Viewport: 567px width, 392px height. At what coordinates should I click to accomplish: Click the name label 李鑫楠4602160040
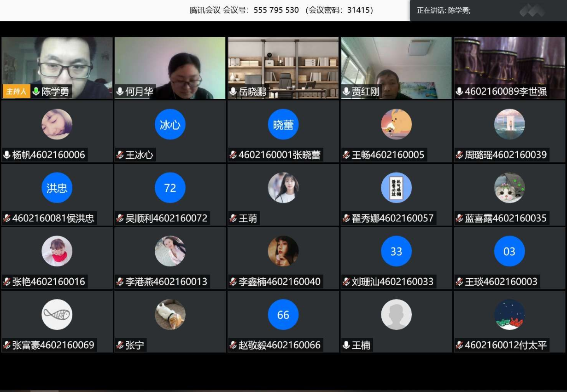(279, 282)
